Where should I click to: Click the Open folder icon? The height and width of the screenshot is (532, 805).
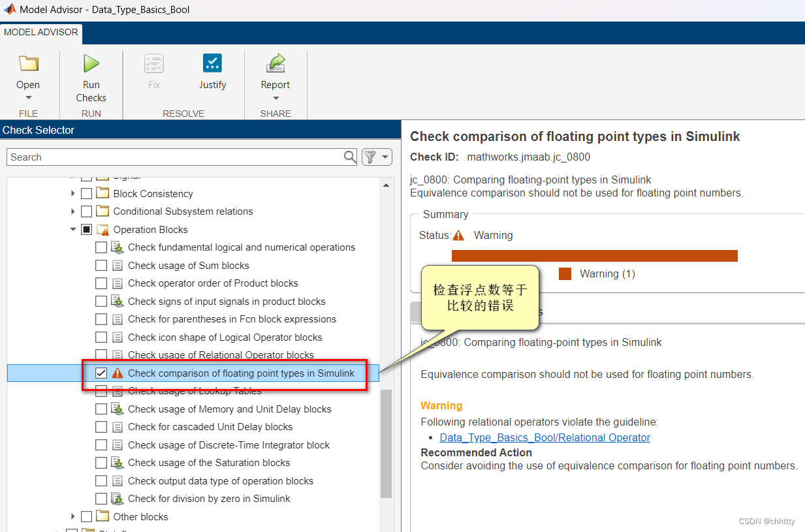point(28,63)
